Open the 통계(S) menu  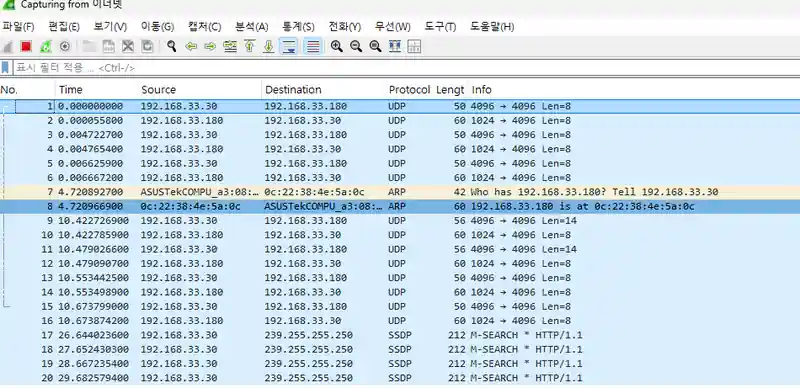click(298, 27)
